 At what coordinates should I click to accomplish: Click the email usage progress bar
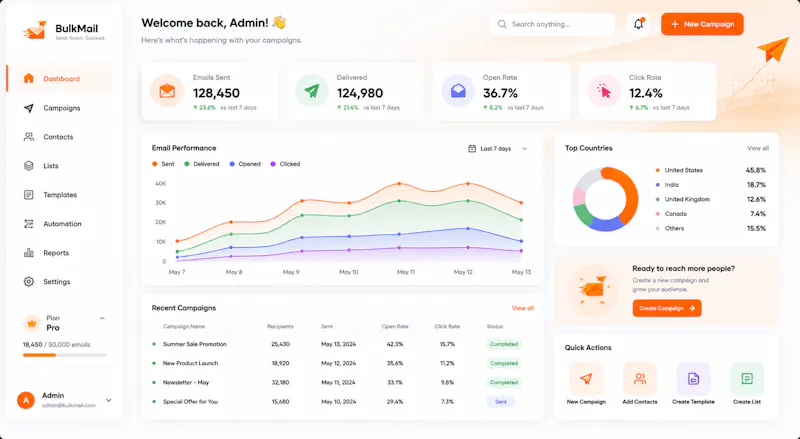[64, 355]
